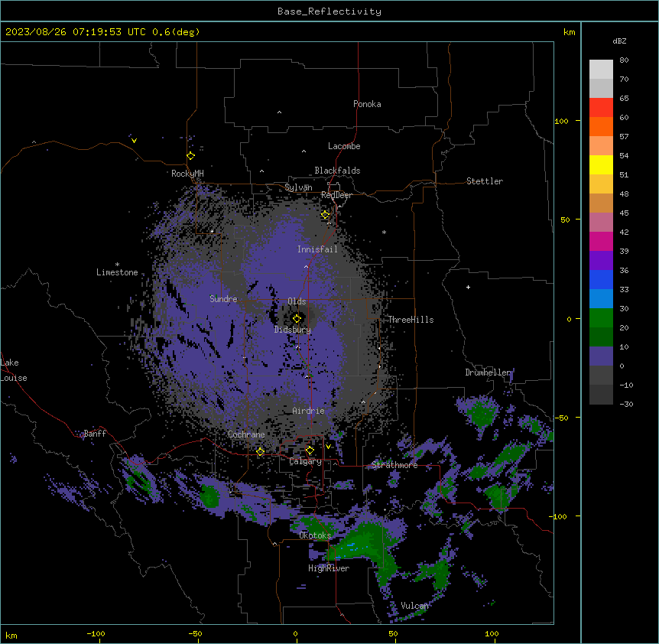This screenshot has height=644, width=659.
Task: Click the RockyMH town label
Action: 187,174
